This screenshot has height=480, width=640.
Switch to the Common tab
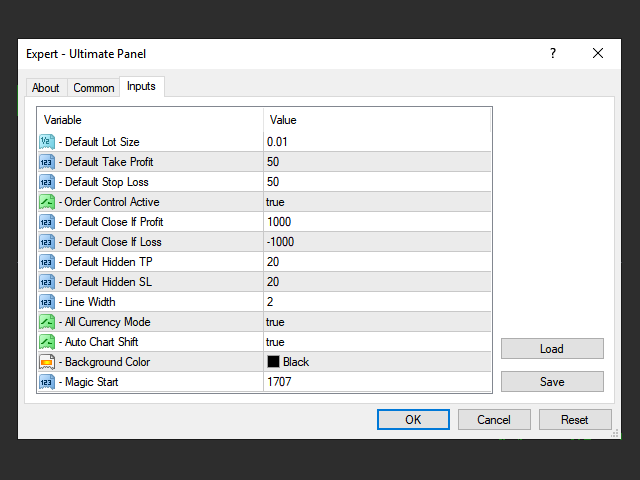pyautogui.click(x=94, y=88)
